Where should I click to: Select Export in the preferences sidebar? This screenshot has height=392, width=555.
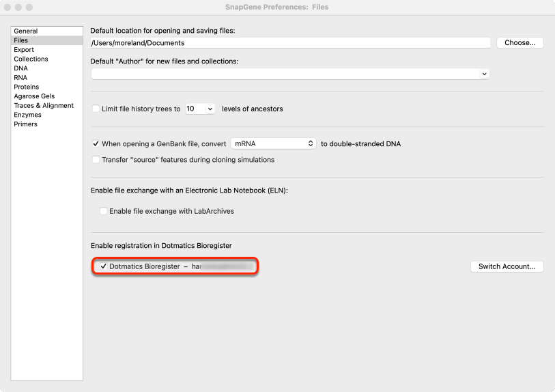(24, 50)
